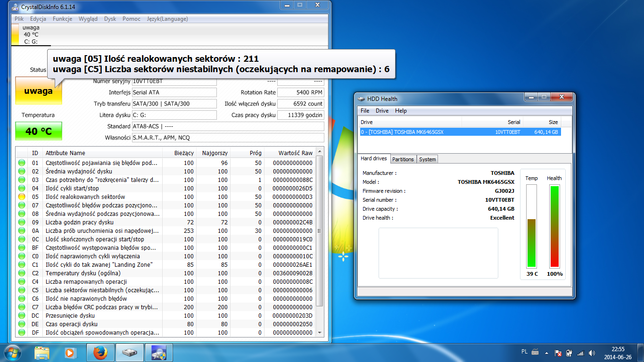Click the Temp level bar in HDD Health
The height and width of the screenshot is (362, 644).
pyautogui.click(x=531, y=226)
